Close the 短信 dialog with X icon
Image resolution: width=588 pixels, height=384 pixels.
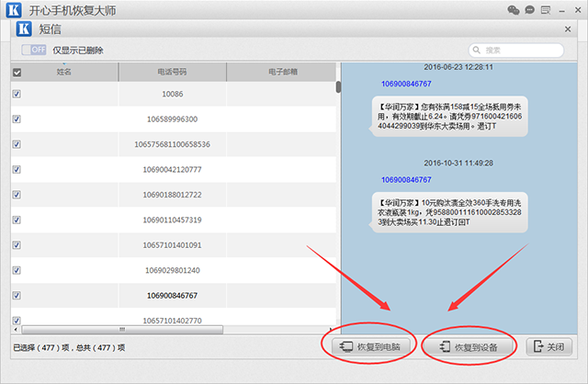tap(567, 28)
